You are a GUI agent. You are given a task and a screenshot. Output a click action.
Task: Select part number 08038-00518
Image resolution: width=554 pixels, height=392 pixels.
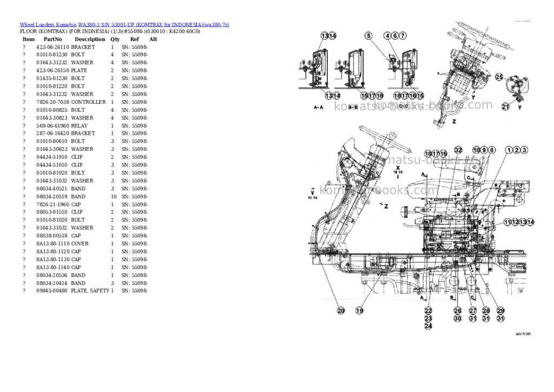(x=51, y=236)
